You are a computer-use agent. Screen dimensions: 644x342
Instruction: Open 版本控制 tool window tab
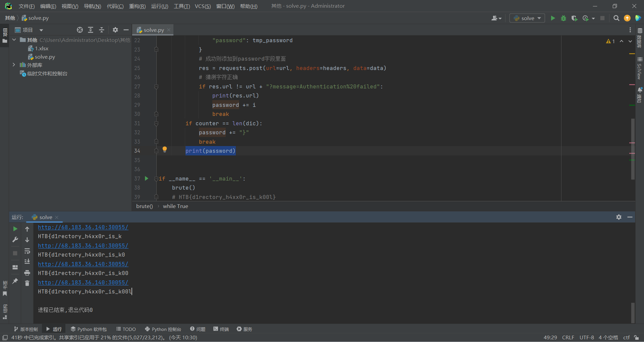click(26, 329)
